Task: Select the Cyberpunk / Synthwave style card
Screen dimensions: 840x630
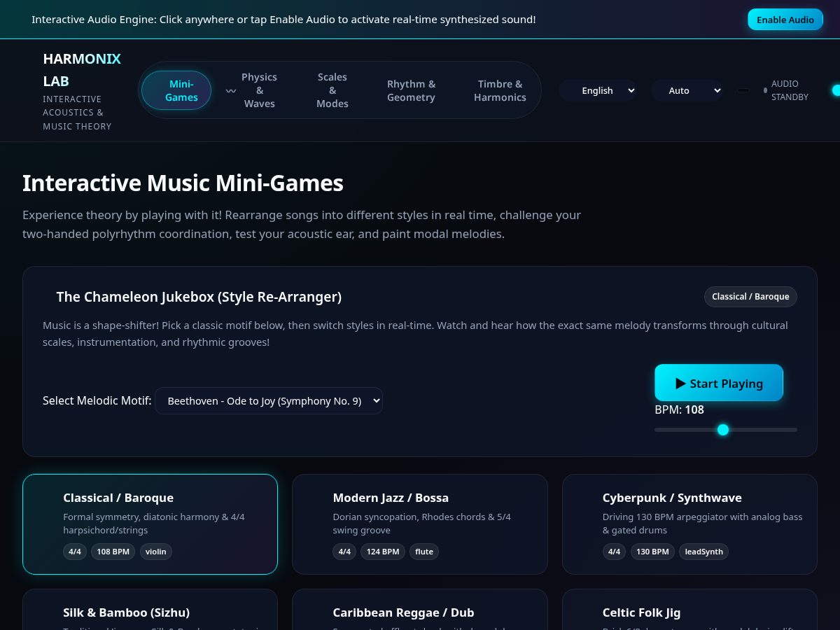Action: (689, 524)
